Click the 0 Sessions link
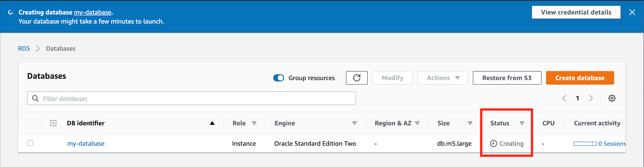This screenshot has width=644, height=167. (x=612, y=144)
